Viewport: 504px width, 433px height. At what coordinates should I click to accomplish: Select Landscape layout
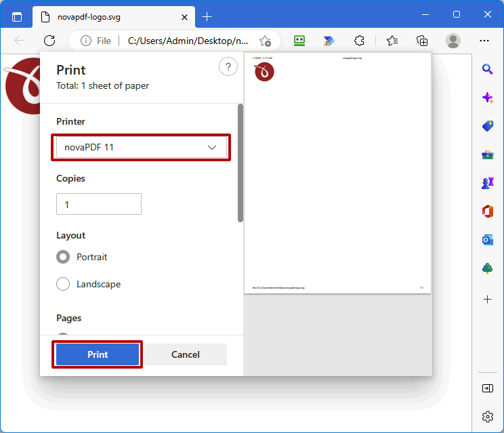tap(63, 284)
